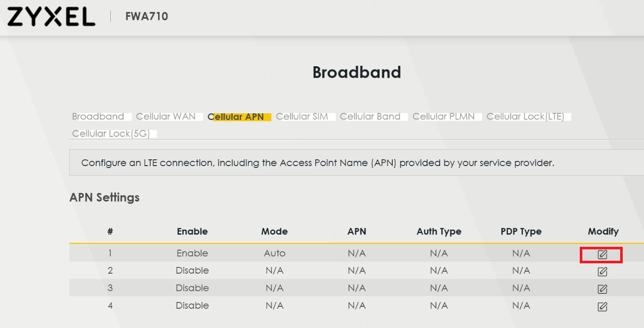Click the edit icon for APN row 1
This screenshot has width=644, height=328.
(602, 255)
